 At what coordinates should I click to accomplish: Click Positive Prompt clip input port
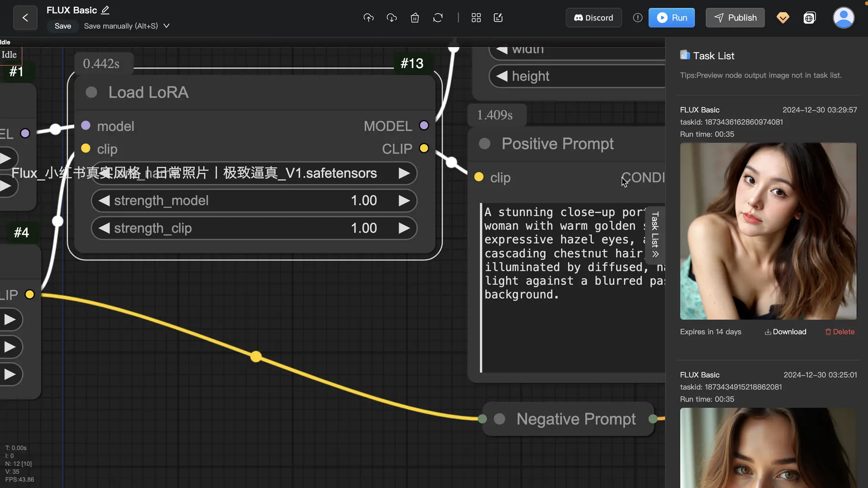pos(479,177)
